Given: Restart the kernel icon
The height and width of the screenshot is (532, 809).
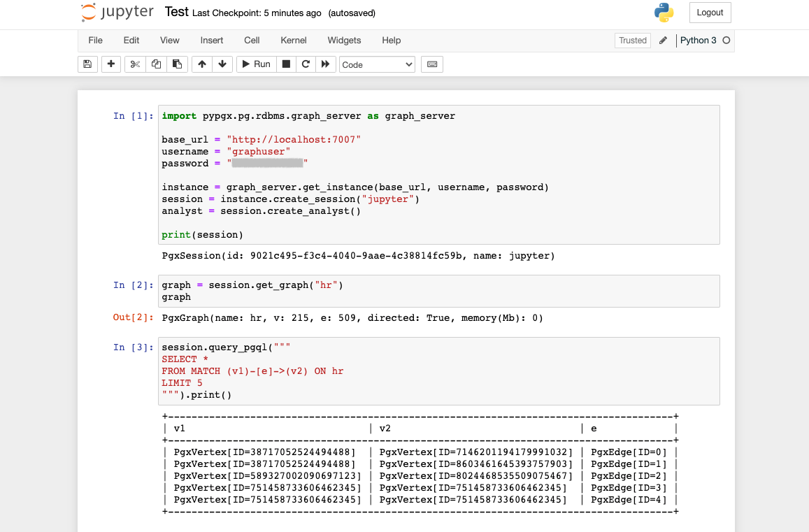Looking at the screenshot, I should coord(306,64).
